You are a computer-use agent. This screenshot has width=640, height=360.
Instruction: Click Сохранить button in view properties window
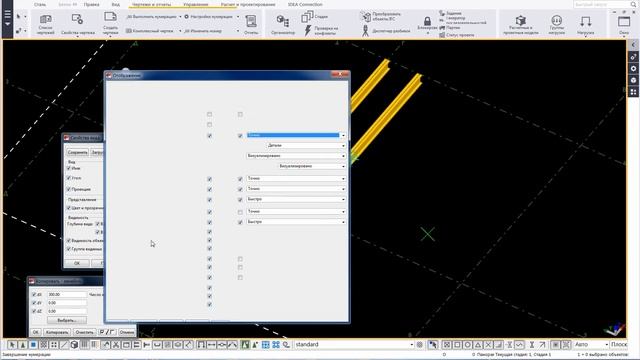click(x=78, y=152)
